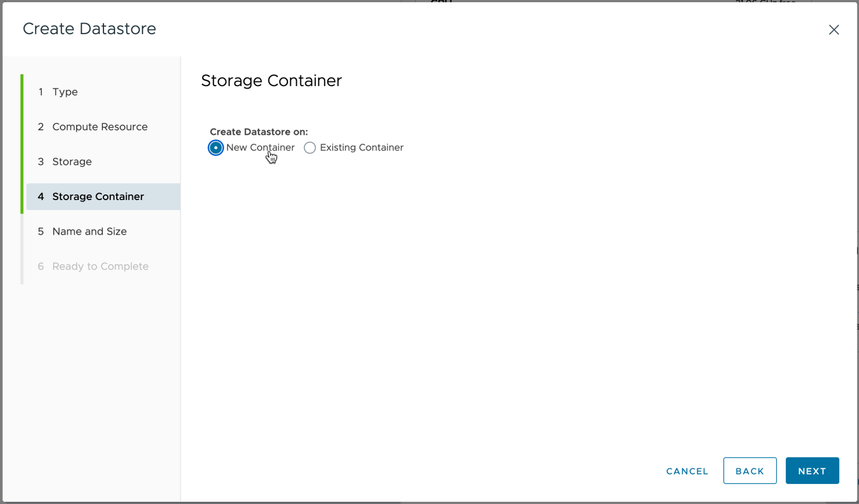This screenshot has height=504, width=859.
Task: Click the Existing Container label text
Action: tap(361, 148)
